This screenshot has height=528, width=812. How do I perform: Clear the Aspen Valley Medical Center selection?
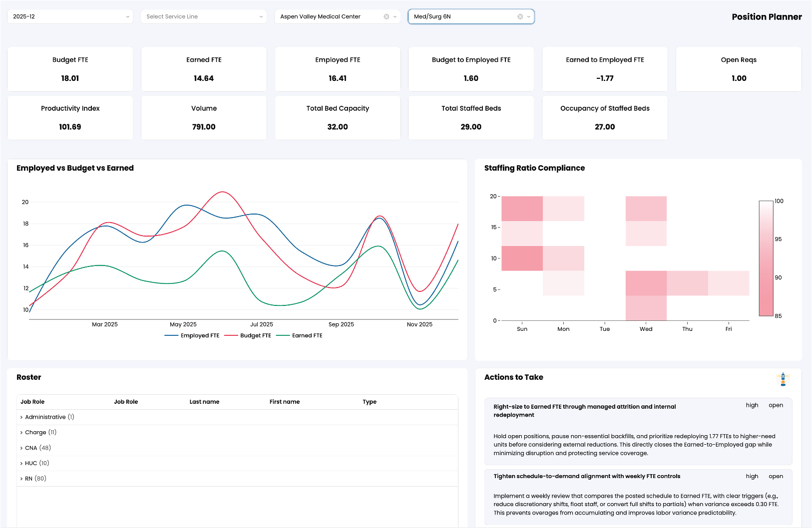(x=387, y=16)
